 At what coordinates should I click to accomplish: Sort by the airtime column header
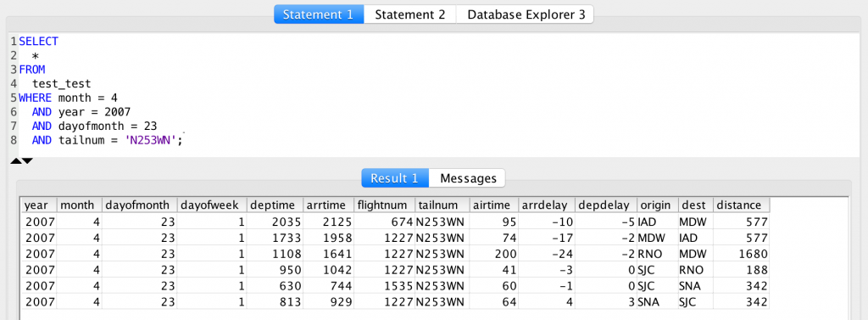(494, 205)
